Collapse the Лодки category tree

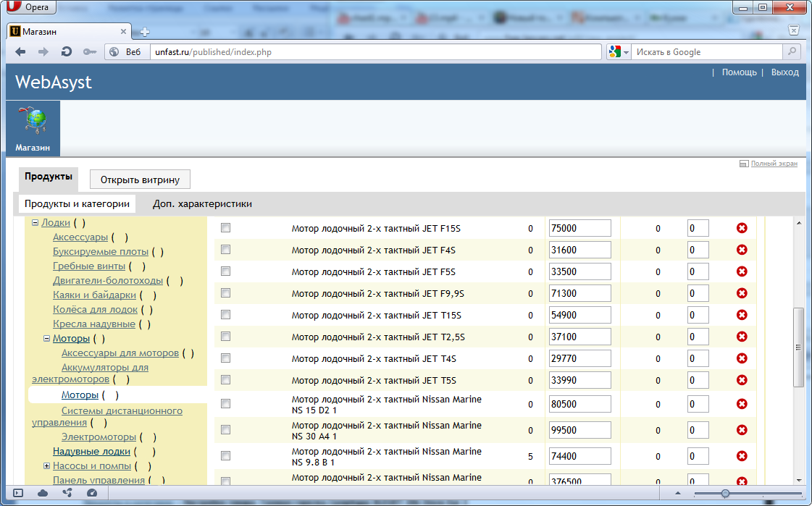[35, 223]
